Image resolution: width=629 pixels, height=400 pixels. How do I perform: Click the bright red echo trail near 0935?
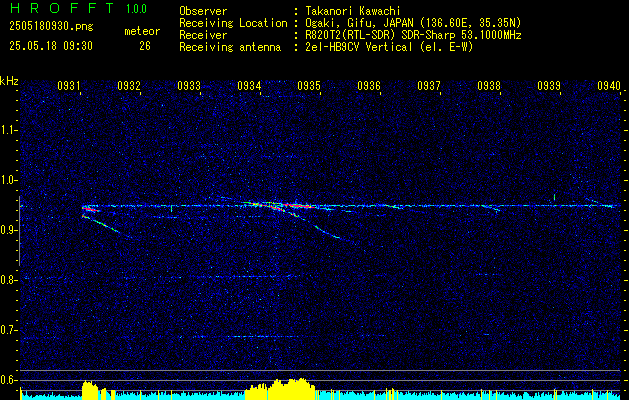[299, 206]
